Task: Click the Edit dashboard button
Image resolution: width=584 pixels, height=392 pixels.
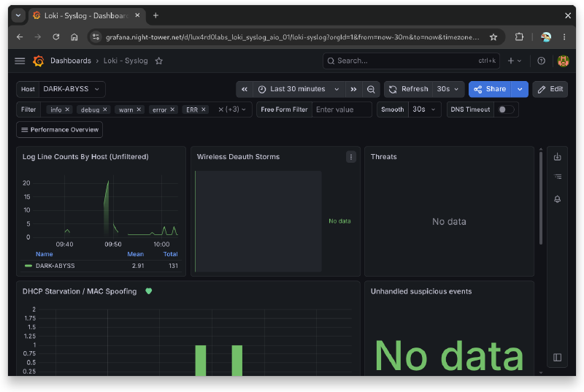Action: tap(550, 89)
